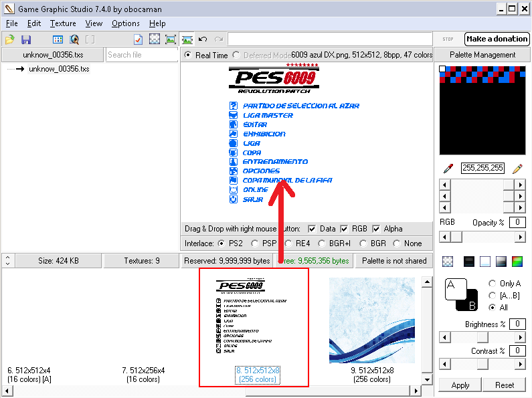
Task: Open the Options menu
Action: (126, 23)
